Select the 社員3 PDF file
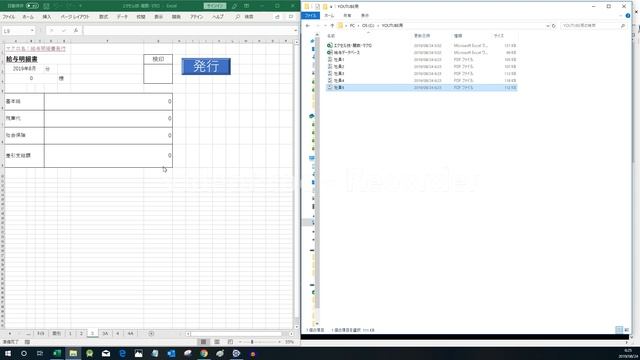Image resolution: width=640 pixels, height=360 pixels. point(421,73)
